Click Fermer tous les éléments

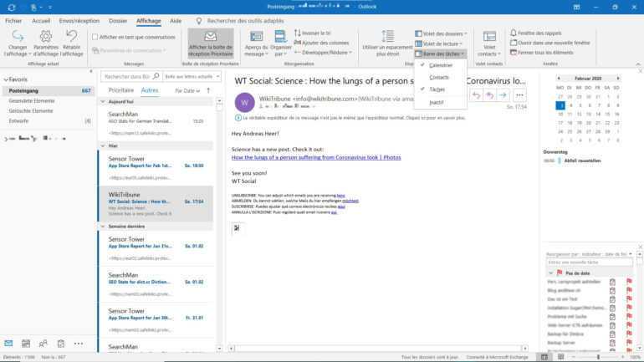541,53
